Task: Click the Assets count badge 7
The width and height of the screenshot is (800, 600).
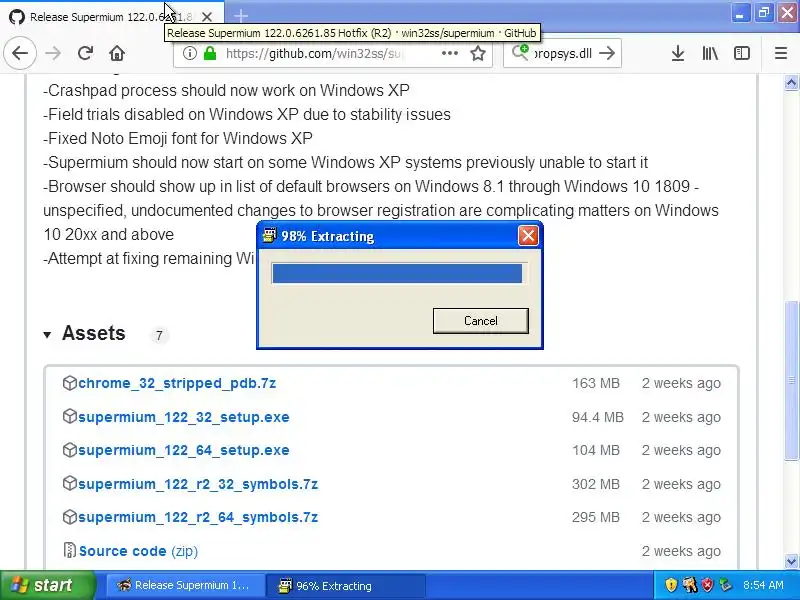Action: click(x=159, y=335)
